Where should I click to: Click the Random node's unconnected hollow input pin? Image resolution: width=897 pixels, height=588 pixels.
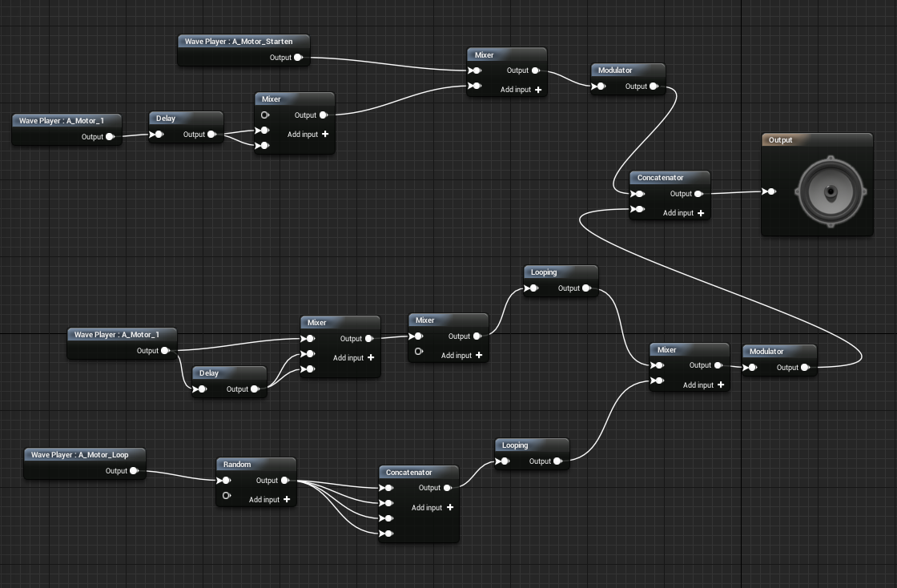[x=227, y=495]
